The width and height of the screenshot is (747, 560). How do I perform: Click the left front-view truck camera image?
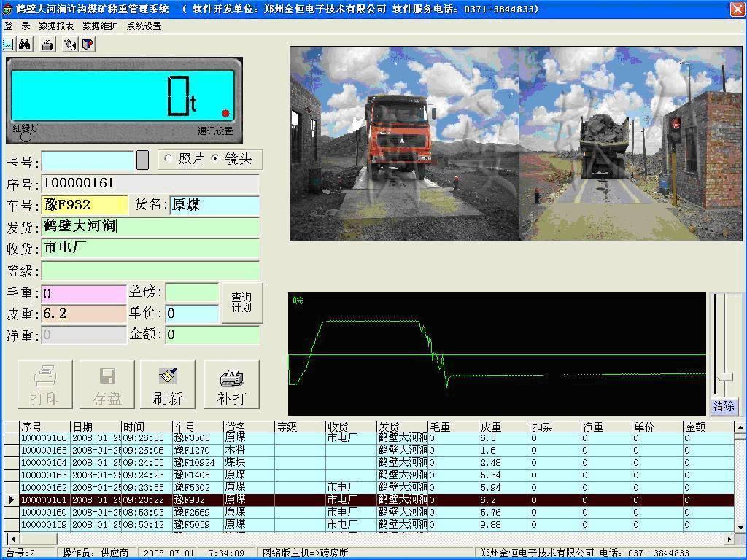[404, 144]
